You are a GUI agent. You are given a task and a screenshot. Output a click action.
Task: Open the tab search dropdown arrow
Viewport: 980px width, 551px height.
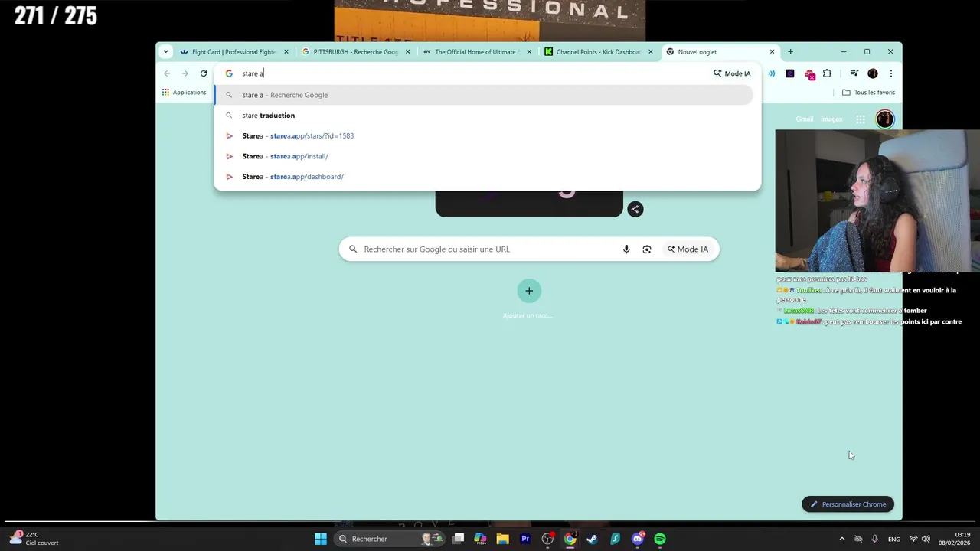165,52
